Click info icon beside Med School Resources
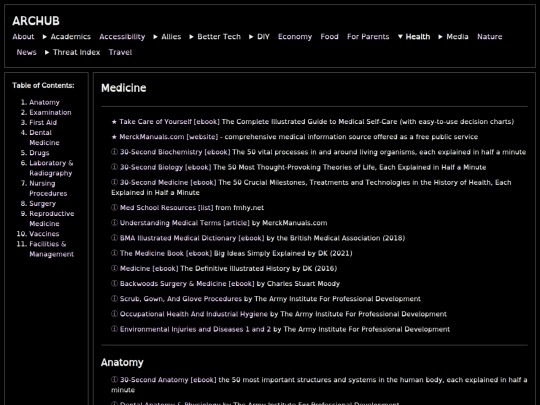Image resolution: width=540 pixels, height=405 pixels. [114, 207]
